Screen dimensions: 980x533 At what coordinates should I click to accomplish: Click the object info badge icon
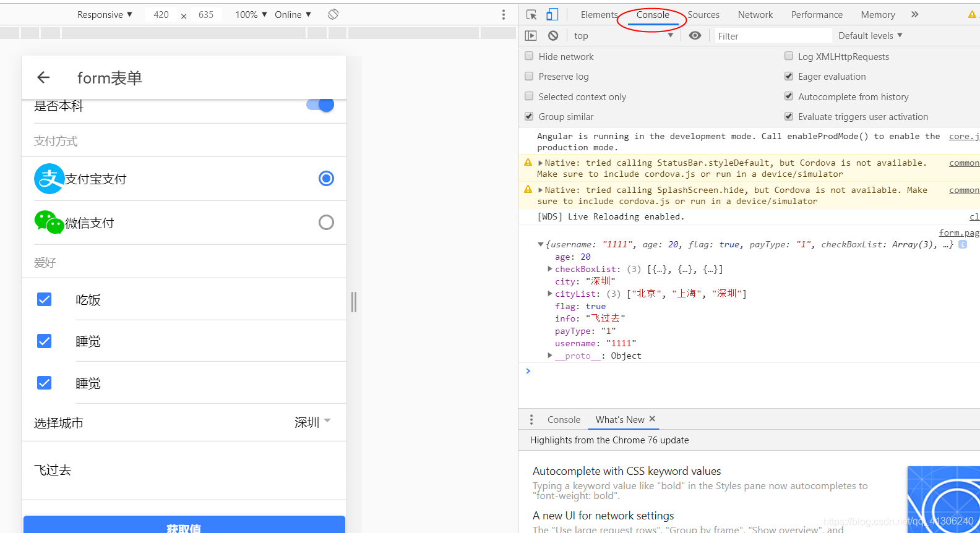(963, 244)
